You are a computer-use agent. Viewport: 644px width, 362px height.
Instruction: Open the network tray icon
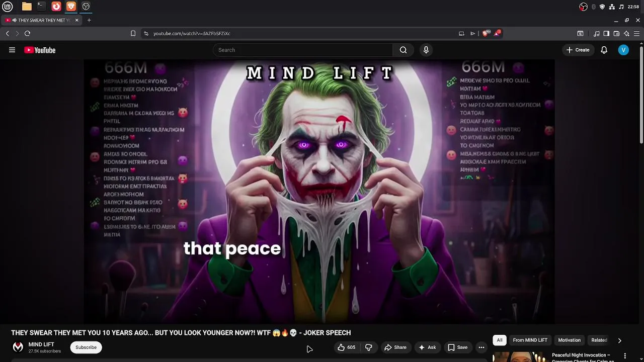(612, 7)
